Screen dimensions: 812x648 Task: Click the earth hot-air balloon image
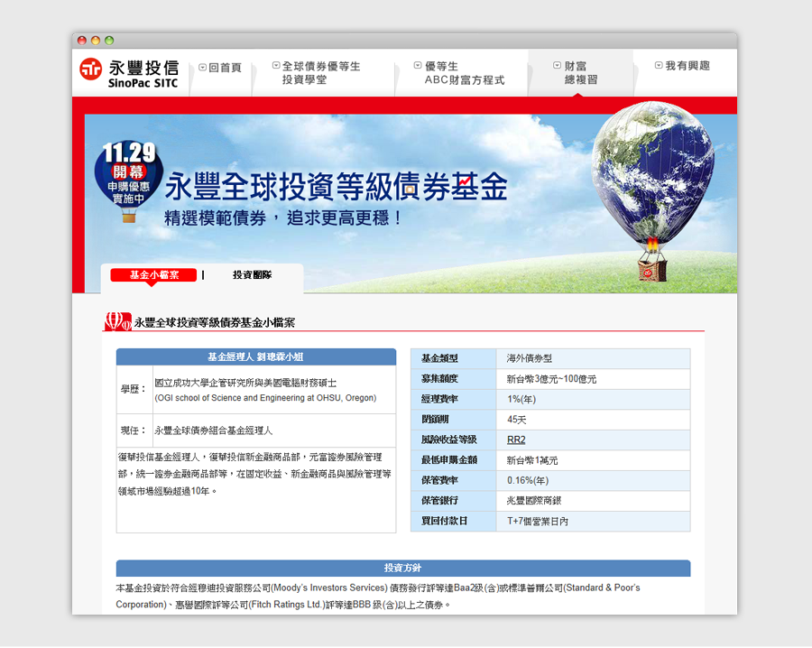[x=652, y=191]
